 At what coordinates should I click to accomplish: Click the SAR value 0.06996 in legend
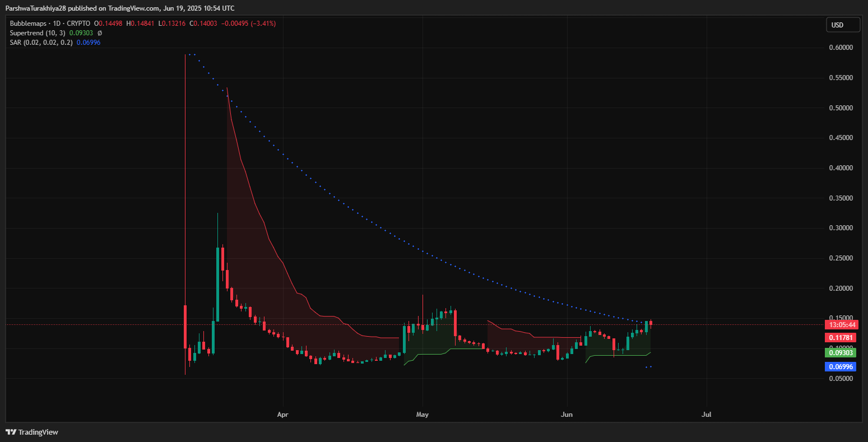pos(89,43)
